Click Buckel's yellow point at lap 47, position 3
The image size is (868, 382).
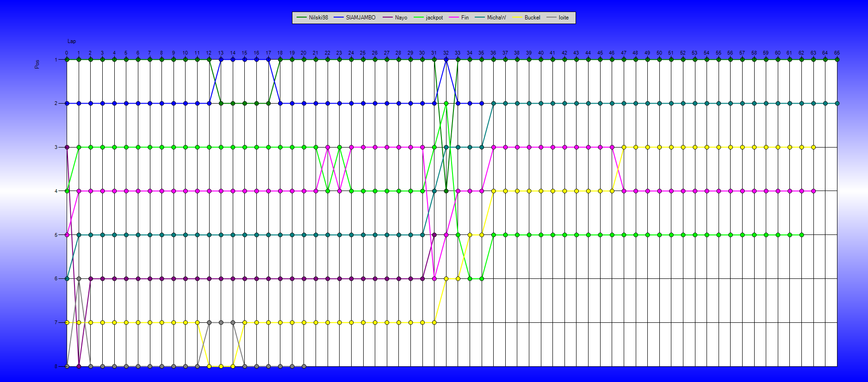(x=624, y=147)
